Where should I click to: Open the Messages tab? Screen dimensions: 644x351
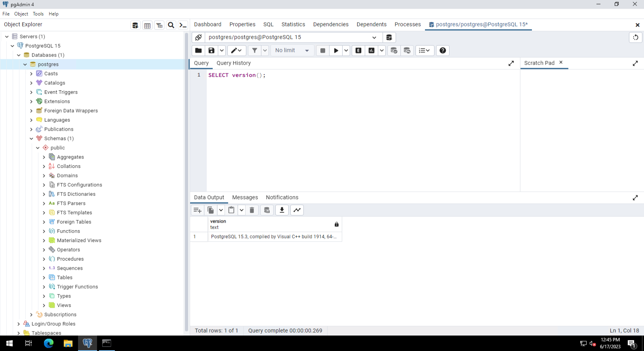pyautogui.click(x=245, y=198)
